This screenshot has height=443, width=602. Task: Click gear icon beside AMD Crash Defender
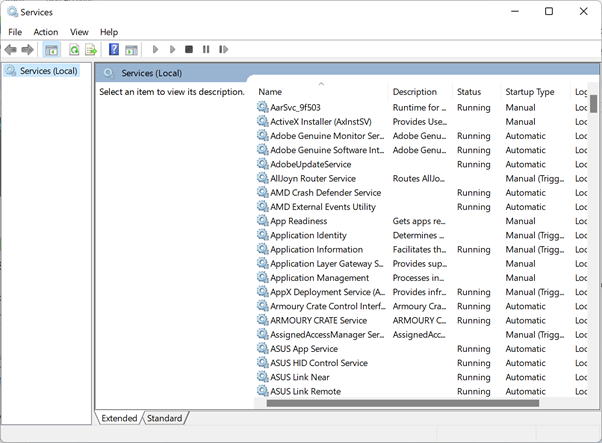tap(263, 192)
